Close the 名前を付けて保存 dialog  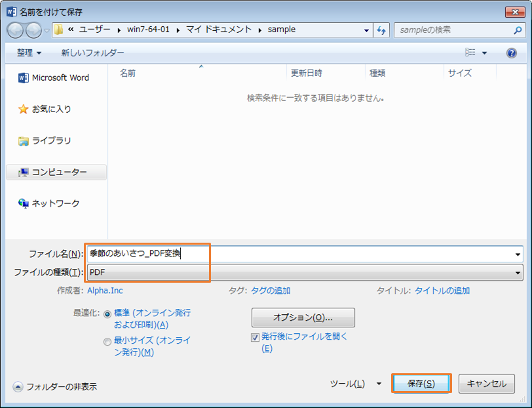tap(515, 12)
